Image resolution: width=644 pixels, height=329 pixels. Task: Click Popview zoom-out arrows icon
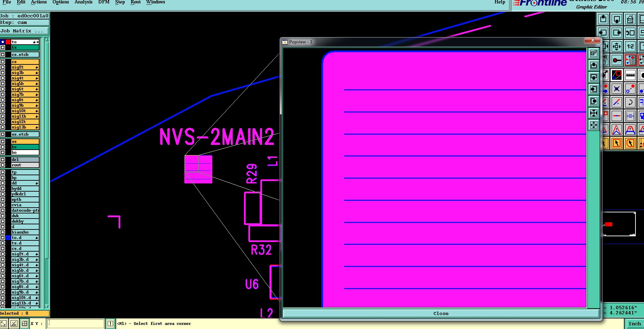(594, 125)
